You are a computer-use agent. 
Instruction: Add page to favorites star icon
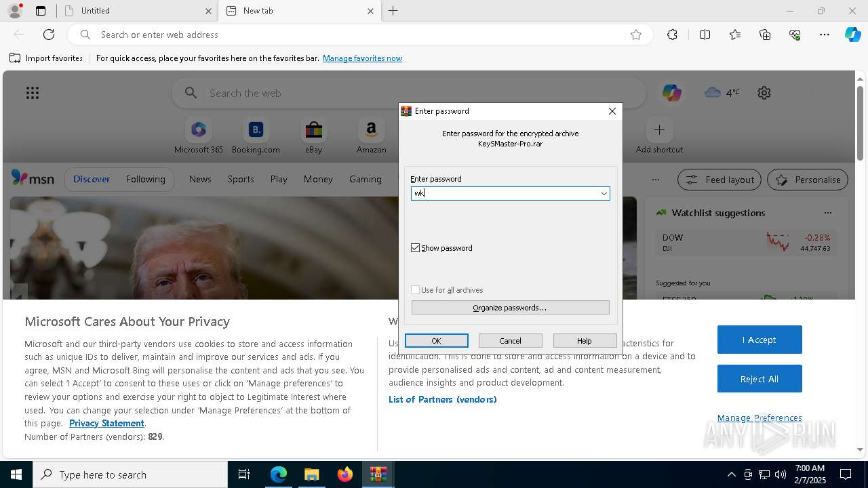point(636,35)
